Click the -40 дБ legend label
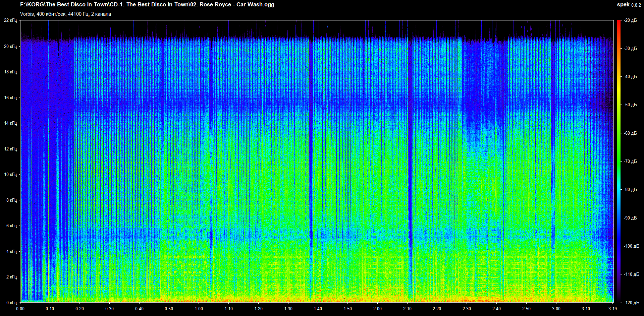The image size is (644, 316). pyautogui.click(x=631, y=77)
